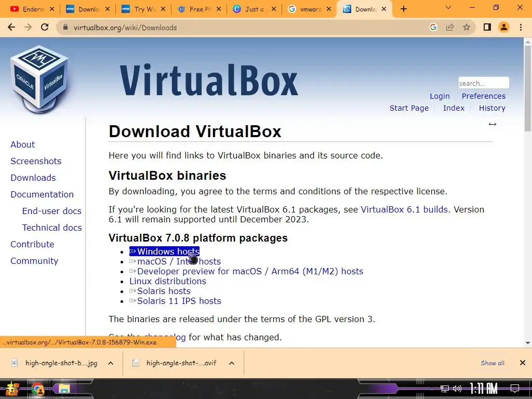This screenshot has height=399, width=532.
Task: Click the scrollbar down arrow
Action: click(x=528, y=343)
